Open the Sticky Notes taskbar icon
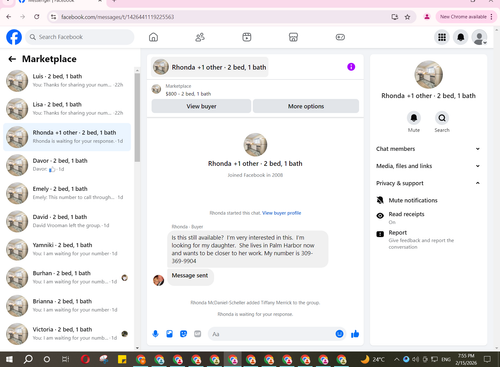The width and height of the screenshot is (500, 367). coord(122,359)
